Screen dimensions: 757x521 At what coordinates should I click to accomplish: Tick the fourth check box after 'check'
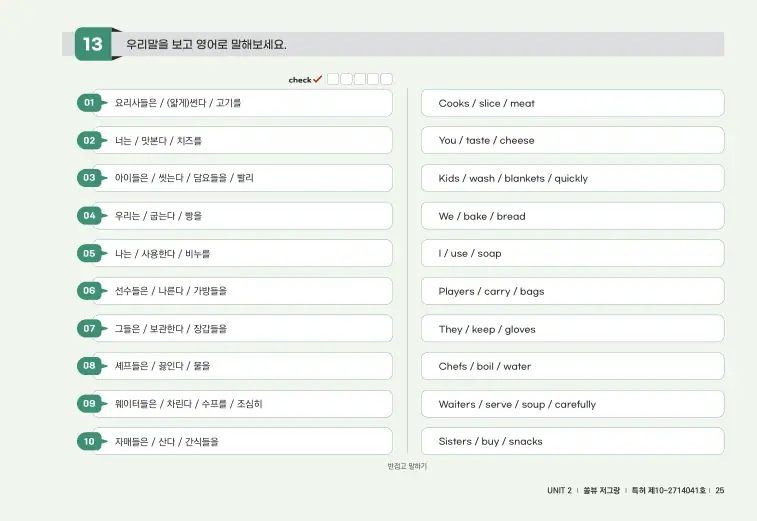373,79
